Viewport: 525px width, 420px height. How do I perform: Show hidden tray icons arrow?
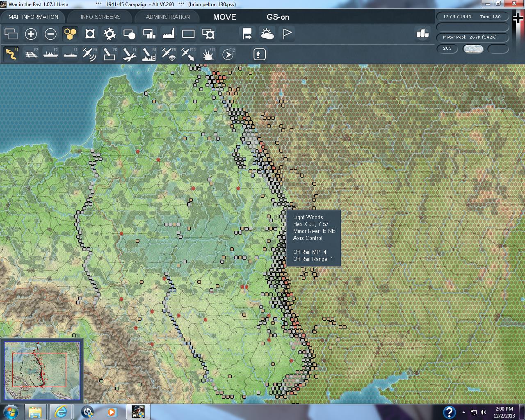tap(464, 412)
